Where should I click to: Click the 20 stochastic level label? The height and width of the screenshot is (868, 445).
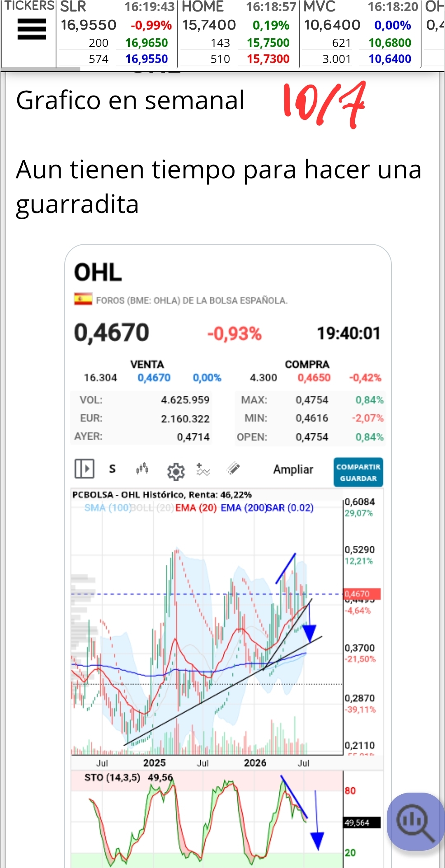tap(350, 853)
